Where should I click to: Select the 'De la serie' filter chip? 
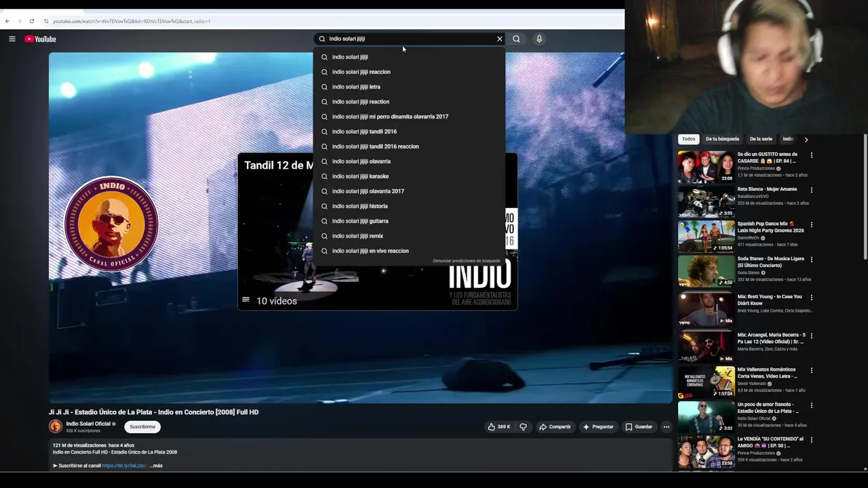click(761, 139)
